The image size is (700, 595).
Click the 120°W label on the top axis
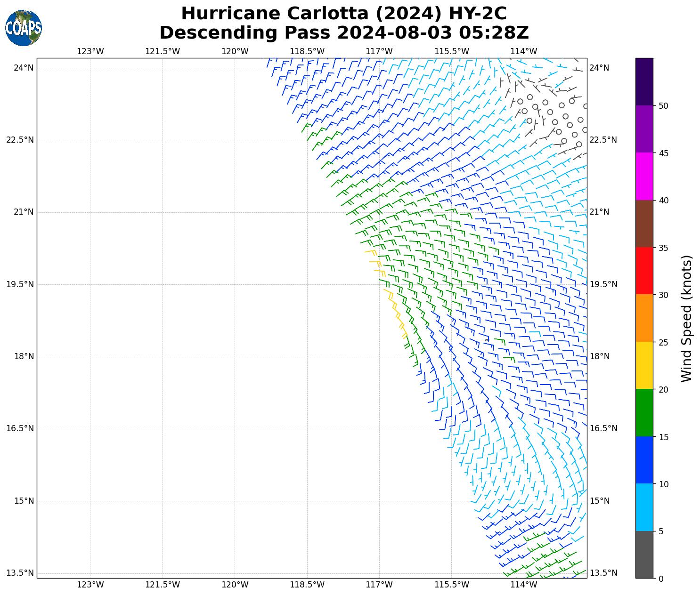click(x=235, y=51)
